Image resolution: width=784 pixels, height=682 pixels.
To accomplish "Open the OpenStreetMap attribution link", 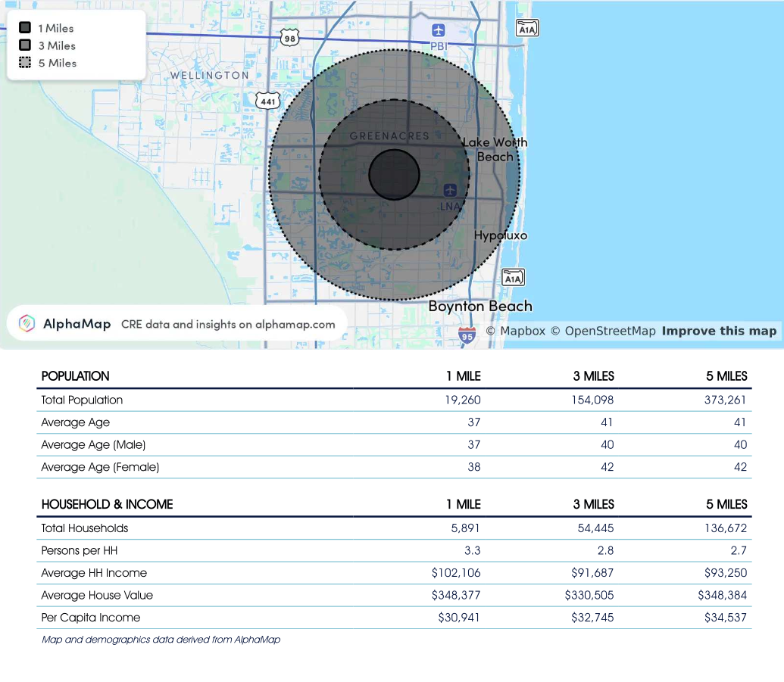I will tap(602, 331).
